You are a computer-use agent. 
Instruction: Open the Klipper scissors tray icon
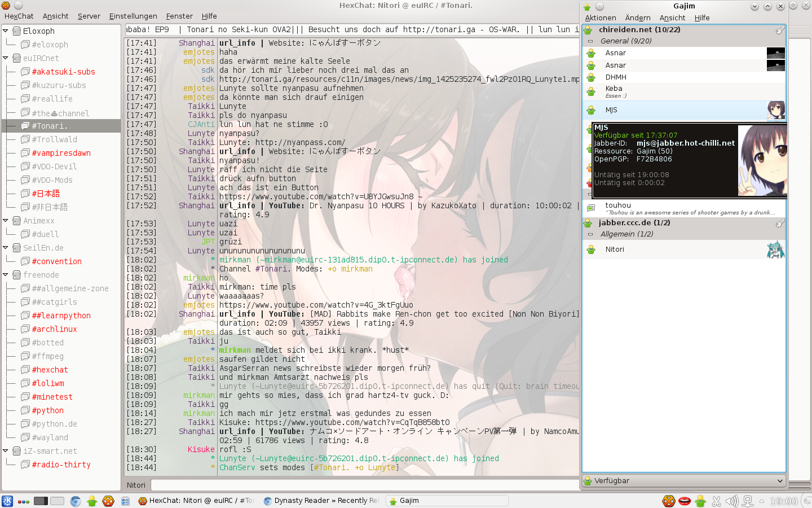coord(716,501)
